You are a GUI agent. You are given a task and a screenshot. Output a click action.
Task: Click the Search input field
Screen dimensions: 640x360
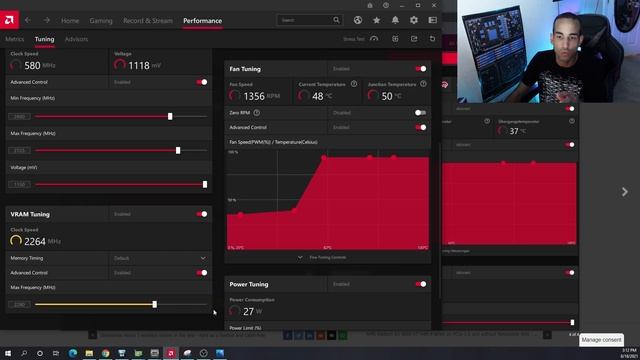[309, 20]
